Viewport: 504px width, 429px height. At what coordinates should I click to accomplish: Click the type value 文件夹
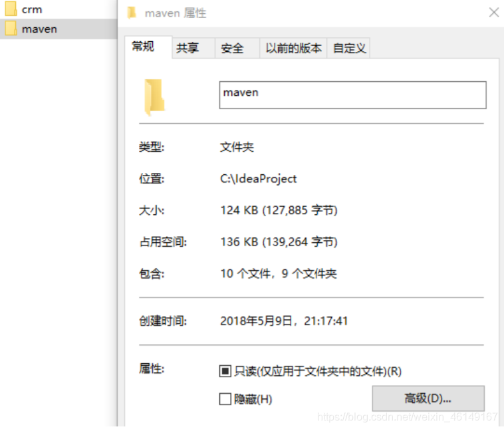tap(237, 147)
